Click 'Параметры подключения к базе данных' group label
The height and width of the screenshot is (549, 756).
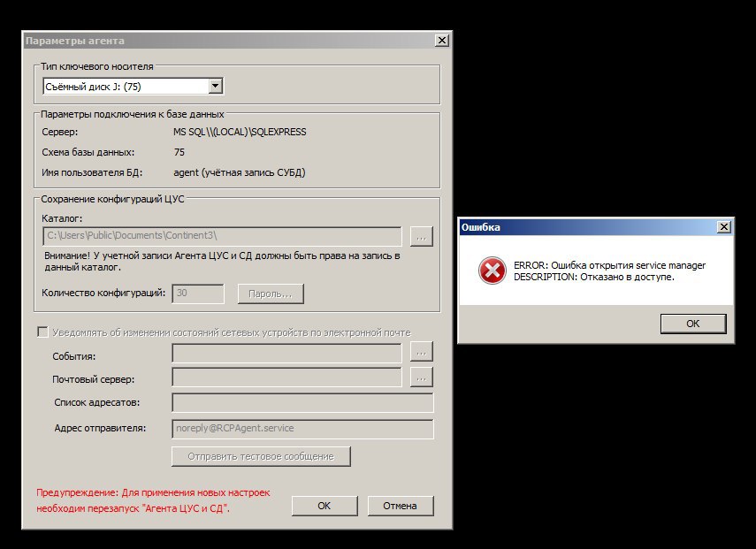133,114
